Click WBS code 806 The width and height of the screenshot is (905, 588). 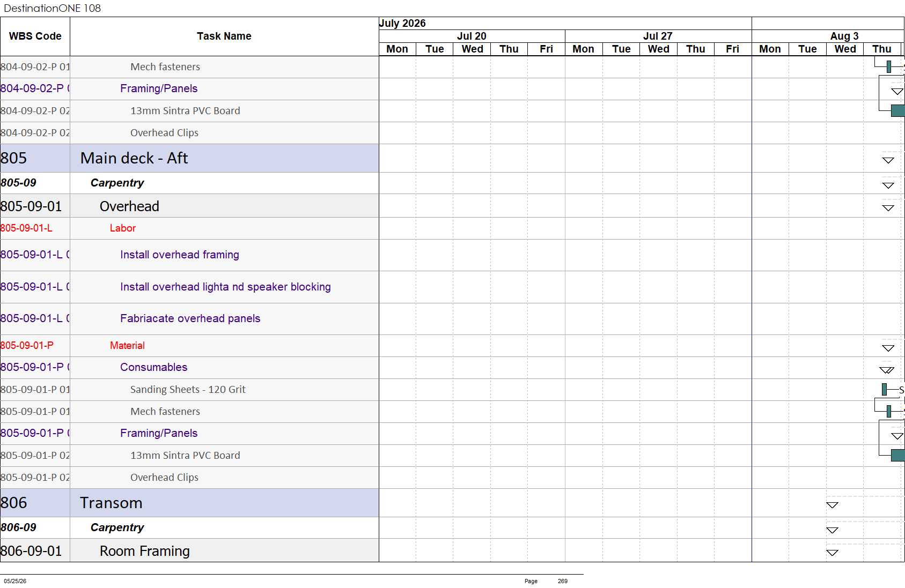(14, 503)
